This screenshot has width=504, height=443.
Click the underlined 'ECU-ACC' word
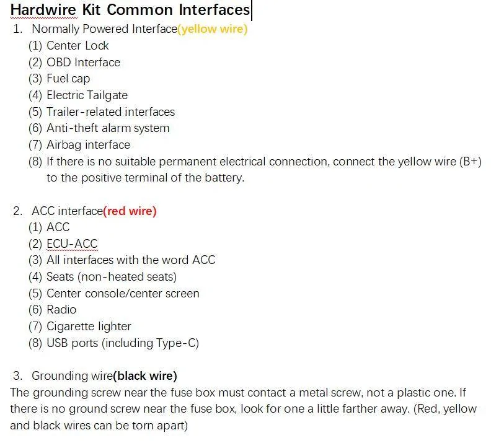(x=72, y=244)
